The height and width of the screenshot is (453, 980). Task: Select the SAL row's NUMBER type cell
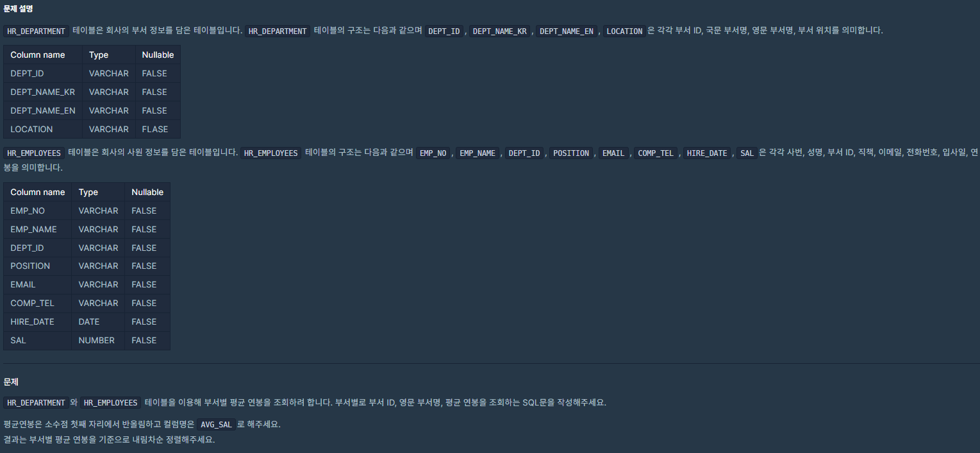[x=98, y=340]
